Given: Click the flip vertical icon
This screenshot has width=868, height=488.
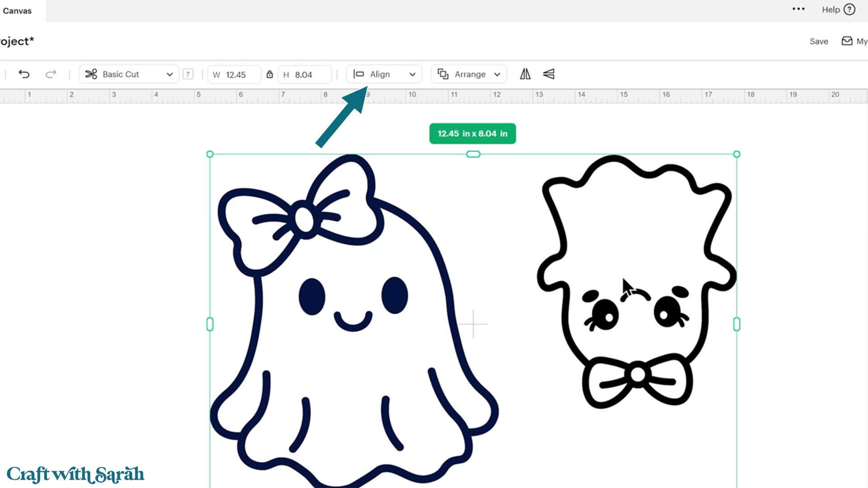Looking at the screenshot, I should click(548, 74).
